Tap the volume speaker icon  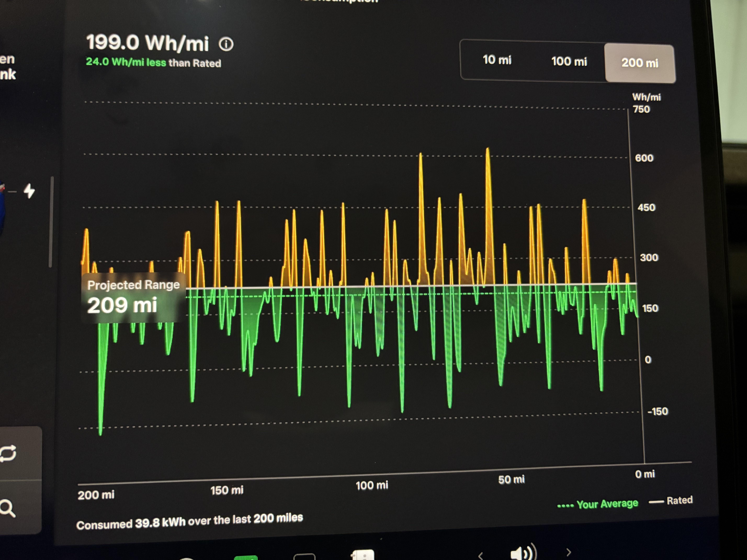pyautogui.click(x=522, y=553)
